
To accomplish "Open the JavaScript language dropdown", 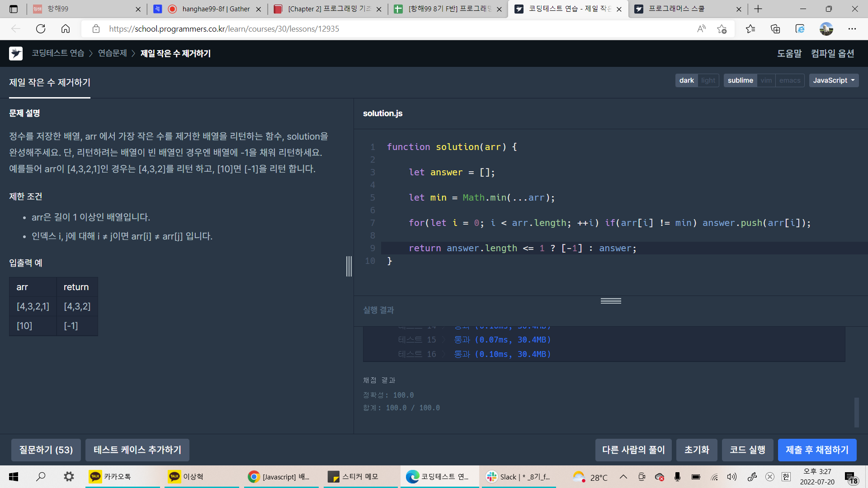I will tap(833, 80).
